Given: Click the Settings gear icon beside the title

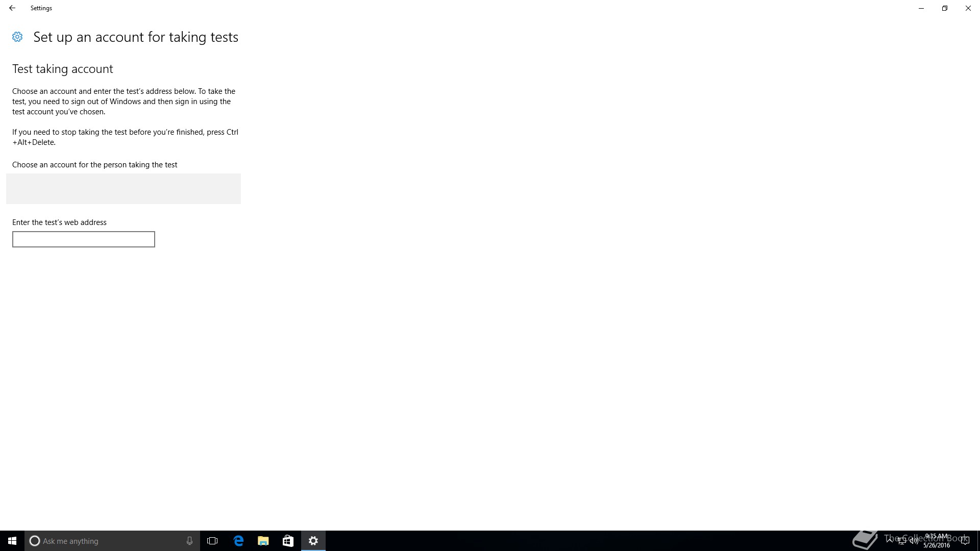Looking at the screenshot, I should [17, 37].
